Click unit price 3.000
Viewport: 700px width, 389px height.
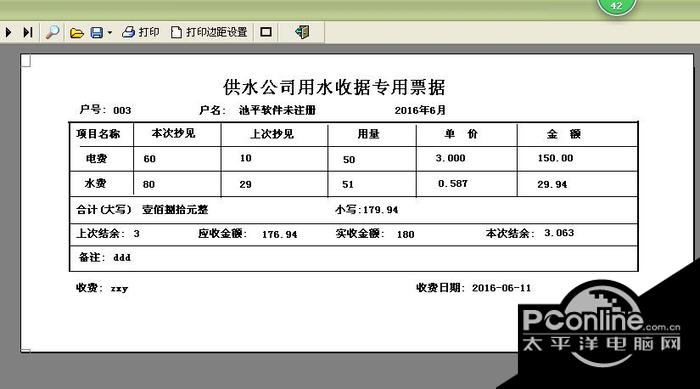(450, 158)
